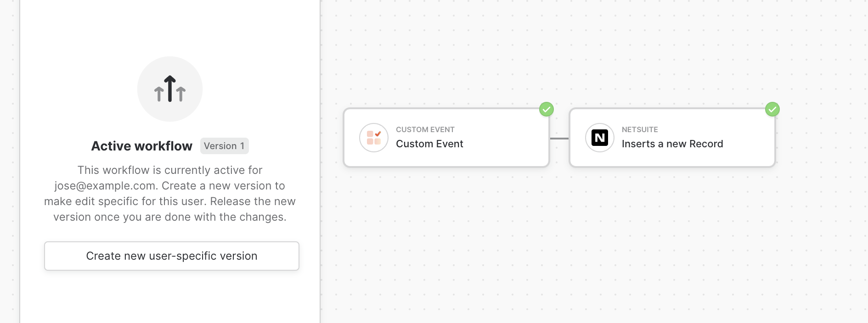Viewport: 868px width, 323px height.
Task: Open the NetSuite step node card
Action: (x=672, y=138)
